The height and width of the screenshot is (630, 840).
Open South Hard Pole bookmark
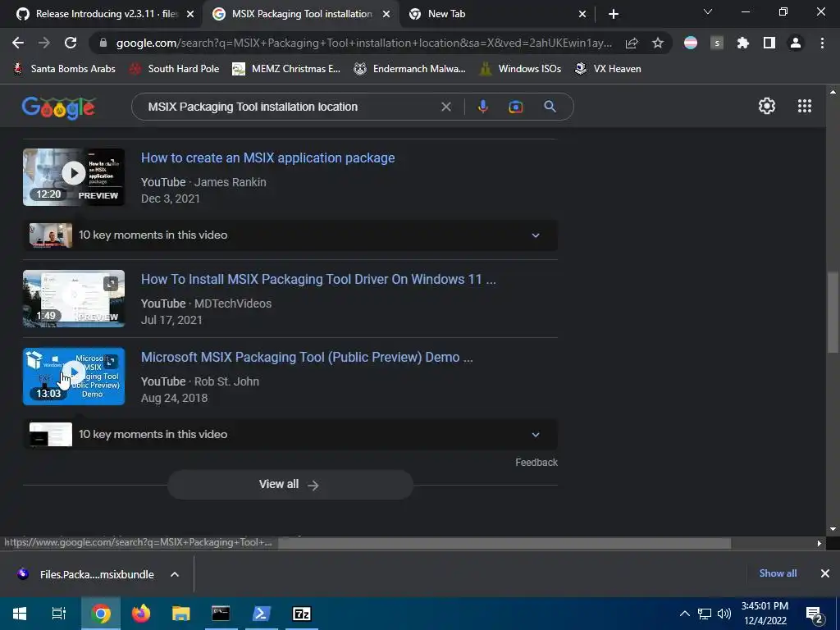point(175,69)
